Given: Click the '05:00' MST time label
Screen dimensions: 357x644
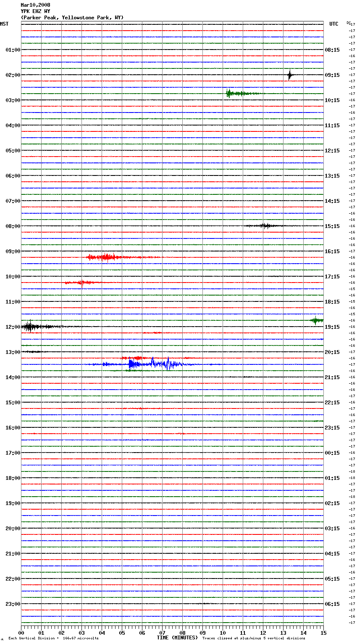Looking at the screenshot, I should (x=13, y=151).
